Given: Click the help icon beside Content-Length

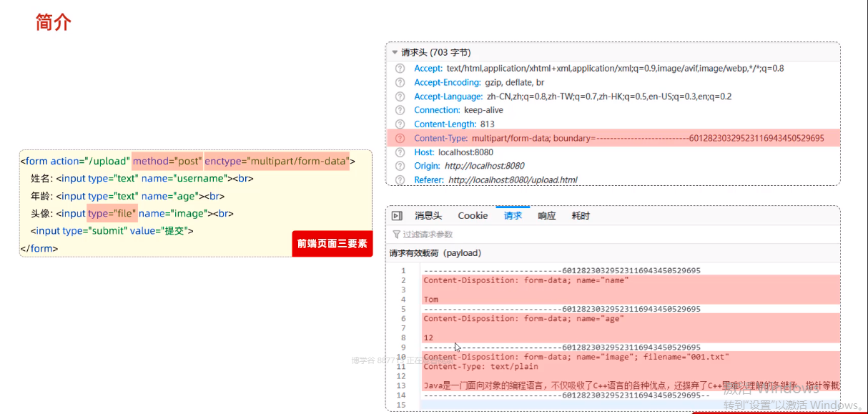Looking at the screenshot, I should point(400,124).
